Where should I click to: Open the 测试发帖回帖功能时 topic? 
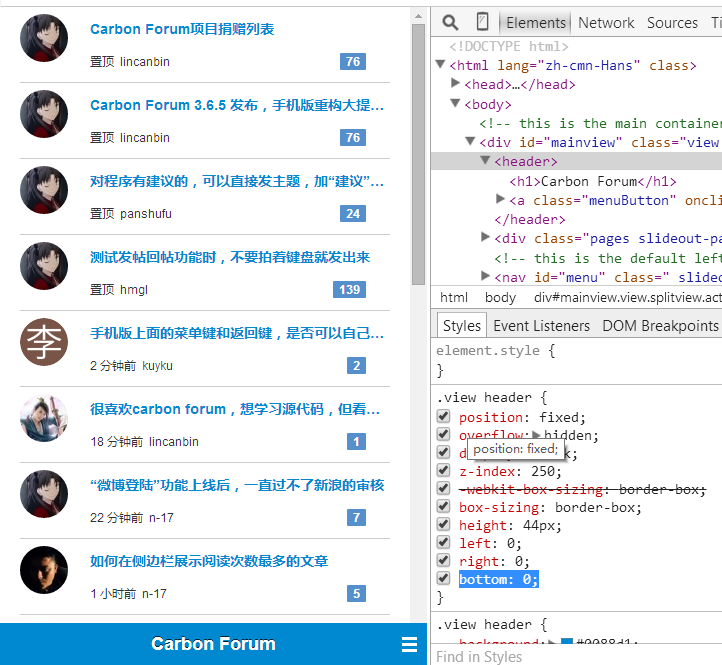coord(230,257)
